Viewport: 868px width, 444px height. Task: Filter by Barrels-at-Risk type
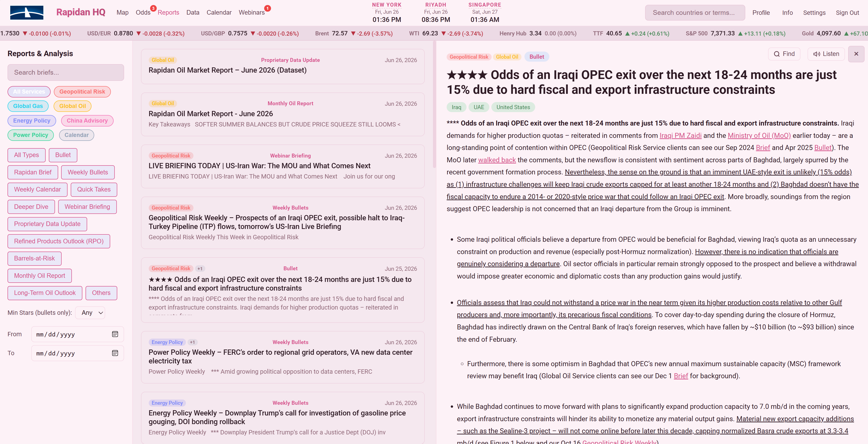coord(34,258)
